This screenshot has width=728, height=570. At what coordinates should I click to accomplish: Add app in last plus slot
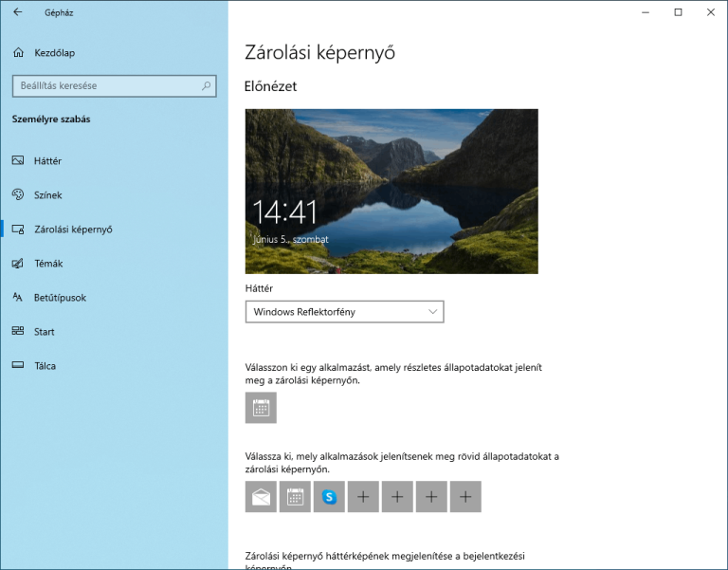coord(465,497)
